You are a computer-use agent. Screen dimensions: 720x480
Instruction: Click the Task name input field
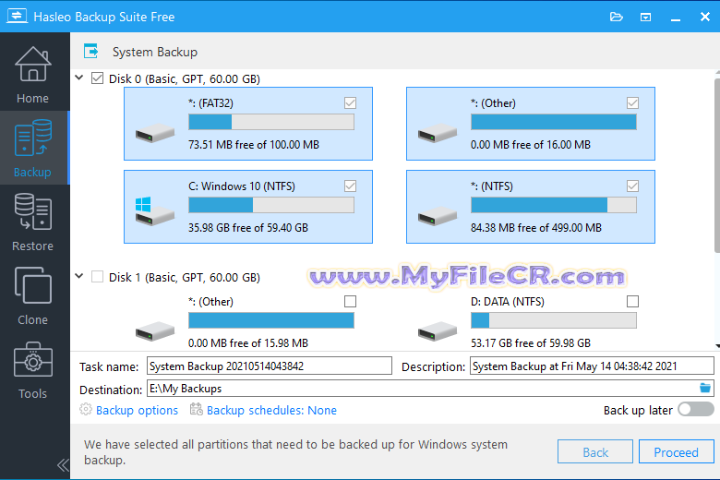pyautogui.click(x=269, y=366)
